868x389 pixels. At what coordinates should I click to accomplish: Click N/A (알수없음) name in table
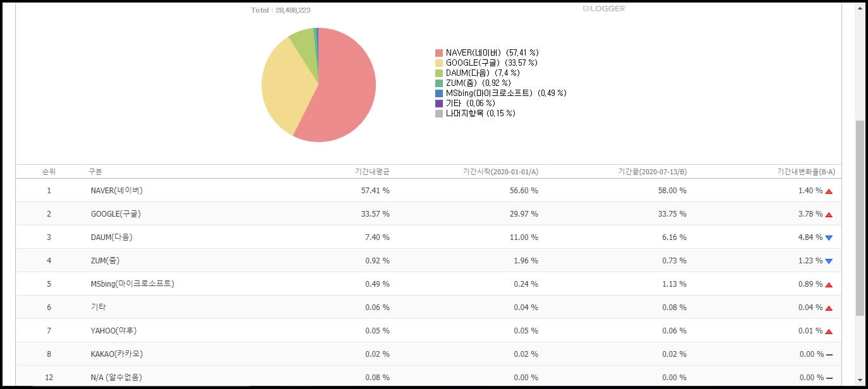117,378
